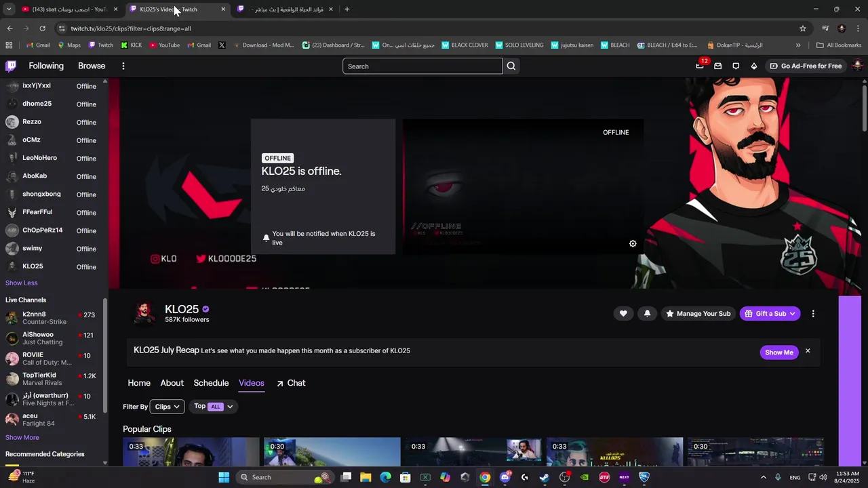Collapse followed channels with Show Less
This screenshot has height=488, width=868.
pyautogui.click(x=22, y=283)
